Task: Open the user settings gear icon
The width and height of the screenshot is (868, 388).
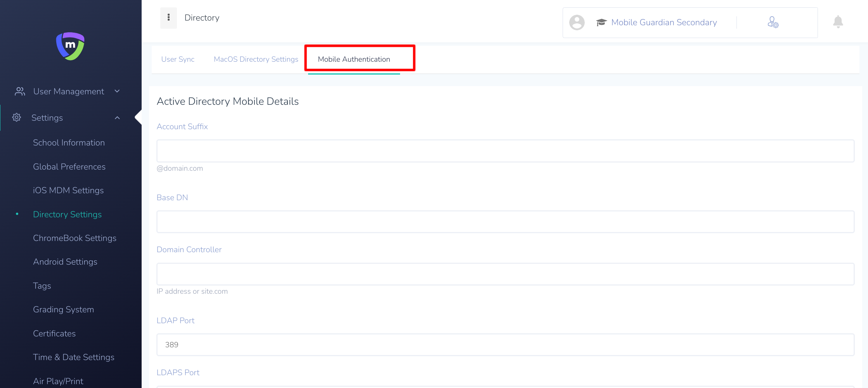Action: (x=773, y=22)
